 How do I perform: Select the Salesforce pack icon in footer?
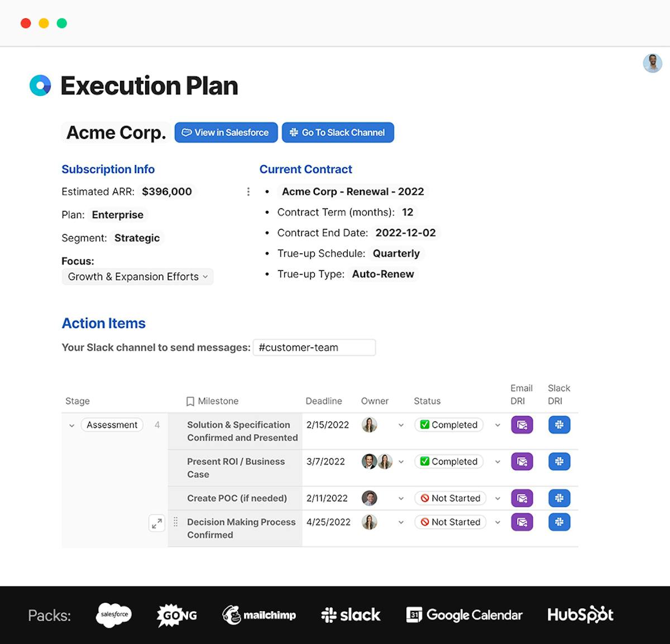(x=113, y=615)
